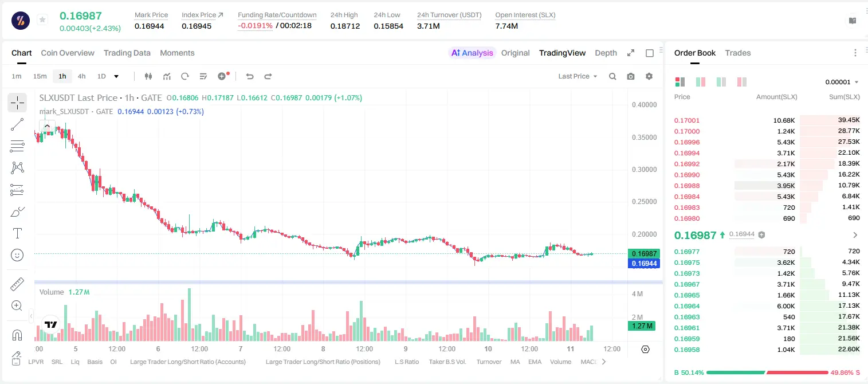The height and width of the screenshot is (384, 868).
Task: Add SLXUSDT to favorites star
Action: [x=42, y=19]
